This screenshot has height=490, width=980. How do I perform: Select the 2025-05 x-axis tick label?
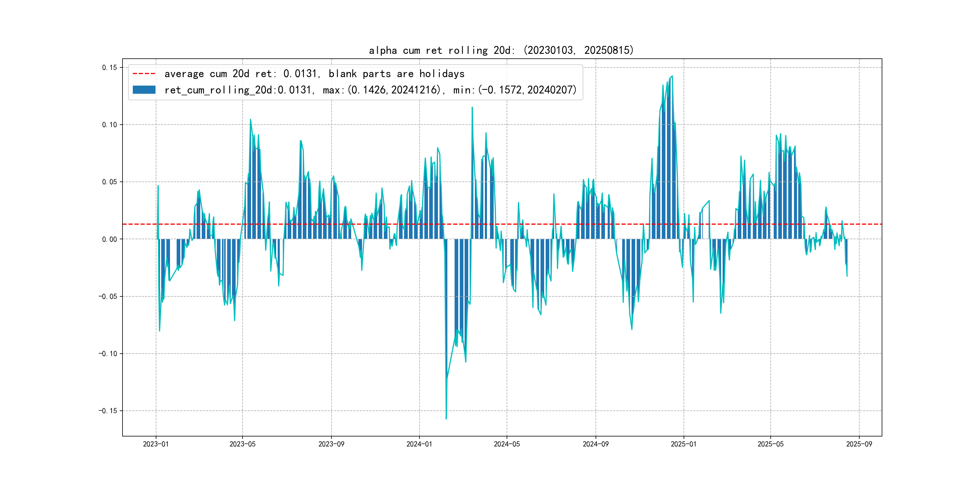click(x=770, y=444)
